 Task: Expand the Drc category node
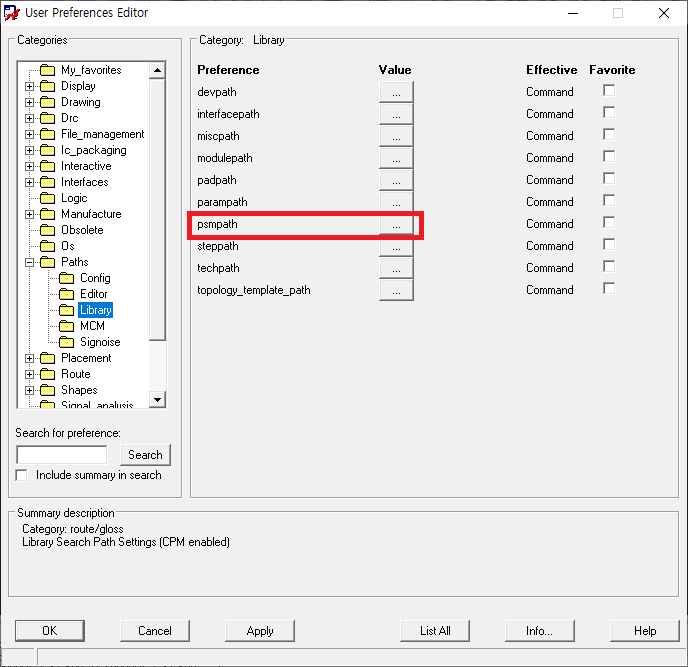[x=29, y=118]
